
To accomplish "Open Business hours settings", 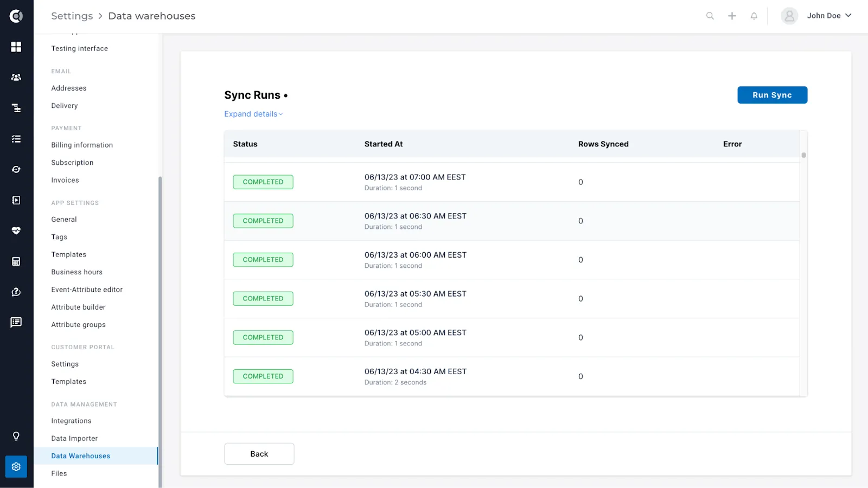I will point(76,272).
